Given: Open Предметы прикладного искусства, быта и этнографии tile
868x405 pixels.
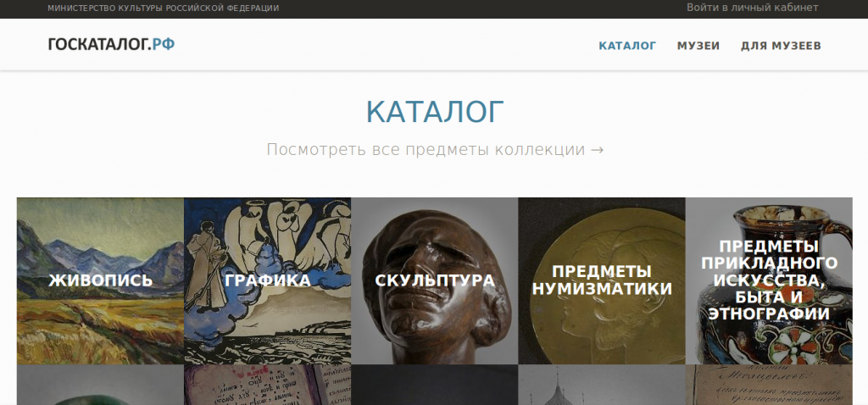Looking at the screenshot, I should [769, 280].
